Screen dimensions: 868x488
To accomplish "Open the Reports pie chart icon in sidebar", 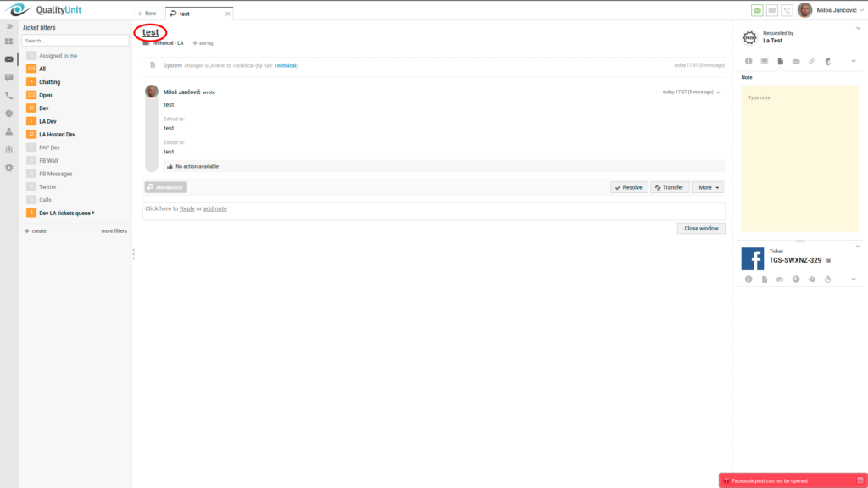I will point(8,114).
